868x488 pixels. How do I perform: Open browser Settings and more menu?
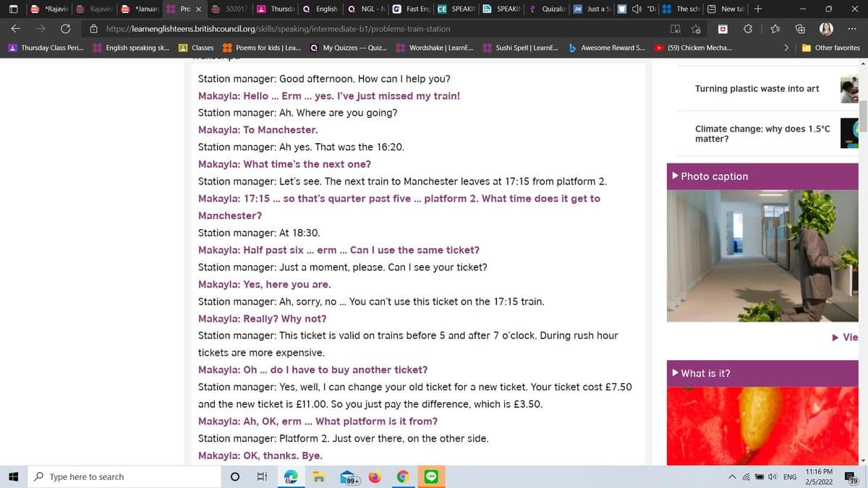point(854,29)
